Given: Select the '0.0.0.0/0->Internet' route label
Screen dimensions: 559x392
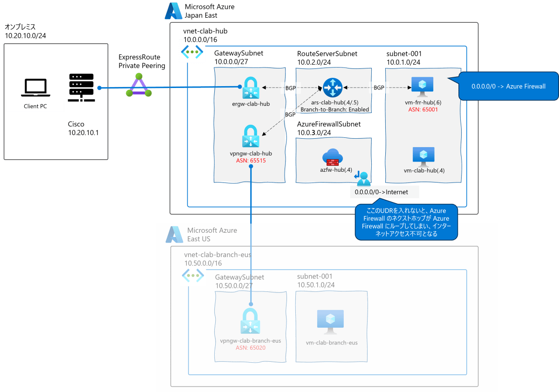Looking at the screenshot, I should pyautogui.click(x=381, y=192).
